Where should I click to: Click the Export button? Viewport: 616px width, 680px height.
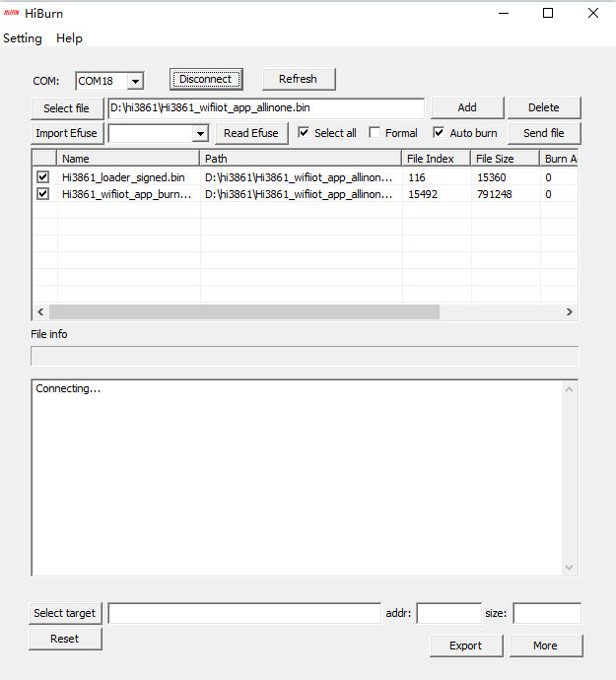[x=465, y=646]
